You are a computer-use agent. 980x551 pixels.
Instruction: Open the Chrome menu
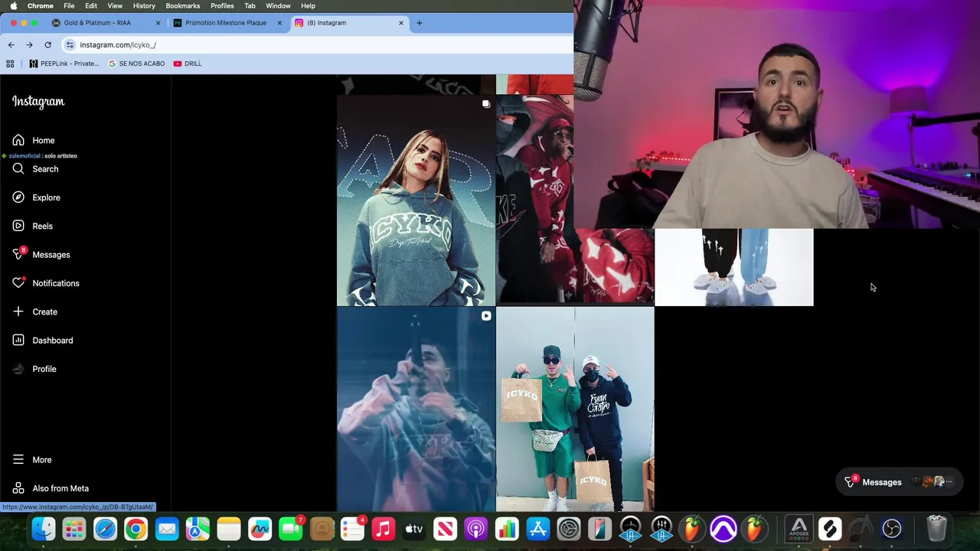[41, 6]
